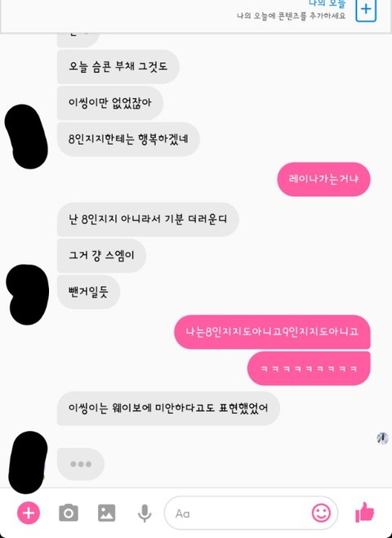Open the emoji smiley picker
This screenshot has height=538, width=392.
pos(321,513)
